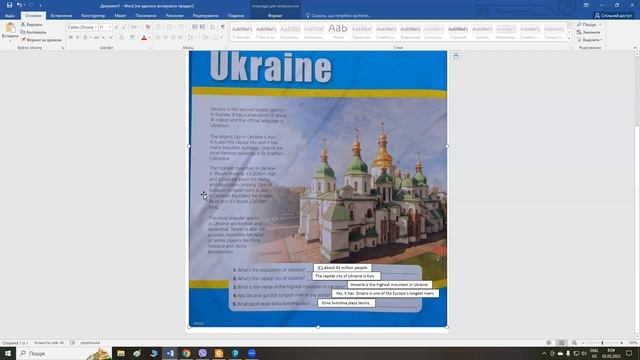Toggle bold formatting
This screenshot has width=640, height=360.
(70, 38)
